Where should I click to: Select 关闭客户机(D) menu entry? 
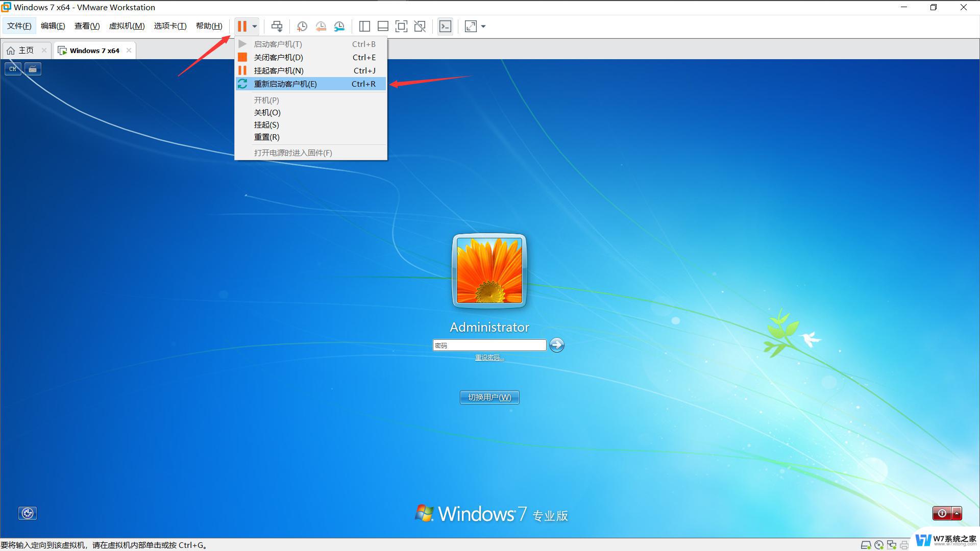pyautogui.click(x=310, y=57)
